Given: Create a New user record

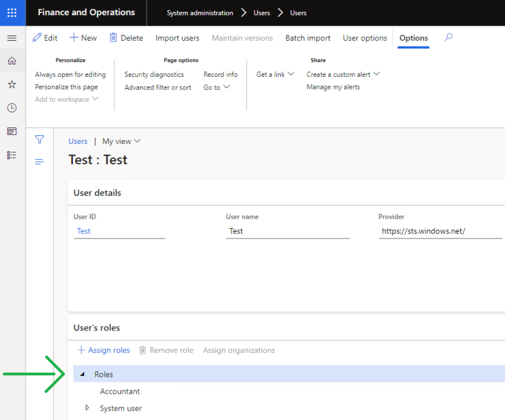Looking at the screenshot, I should click(x=83, y=37).
